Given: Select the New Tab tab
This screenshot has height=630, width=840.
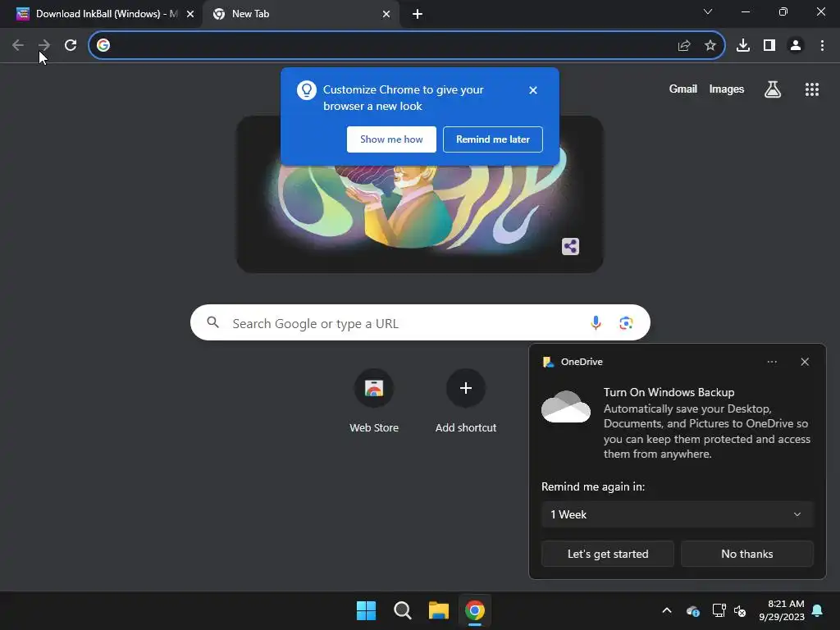Looking at the screenshot, I should point(300,14).
